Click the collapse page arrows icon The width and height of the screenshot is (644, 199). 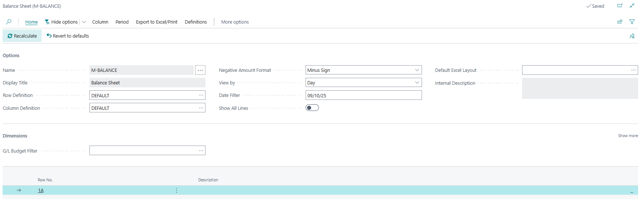click(x=632, y=6)
